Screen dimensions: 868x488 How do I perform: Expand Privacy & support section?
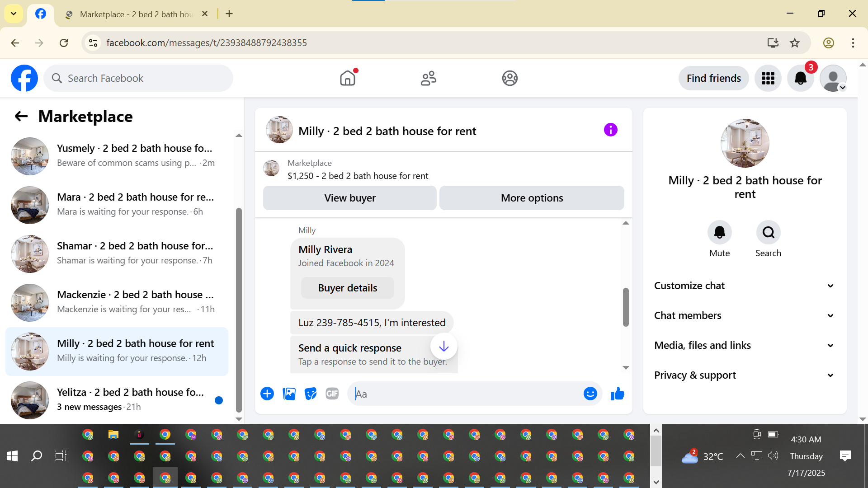point(745,375)
